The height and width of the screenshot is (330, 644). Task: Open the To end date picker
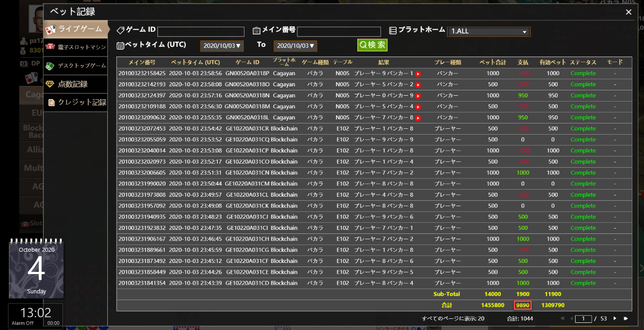pyautogui.click(x=295, y=46)
